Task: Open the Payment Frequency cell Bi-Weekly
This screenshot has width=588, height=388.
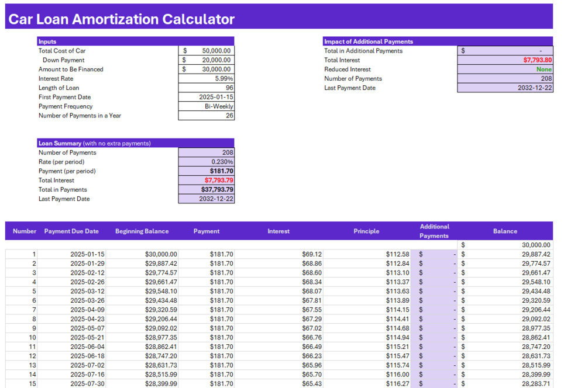Action: 207,106
